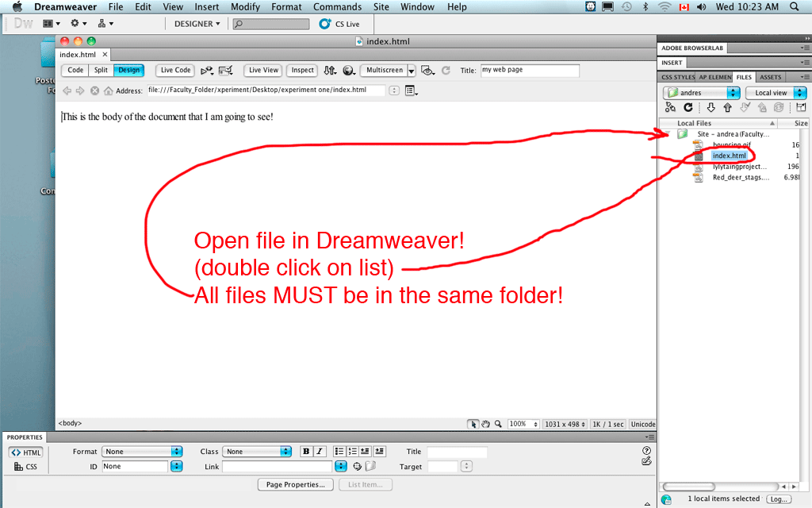Click the Properties panel help icon
812x508 pixels.
coord(646,451)
